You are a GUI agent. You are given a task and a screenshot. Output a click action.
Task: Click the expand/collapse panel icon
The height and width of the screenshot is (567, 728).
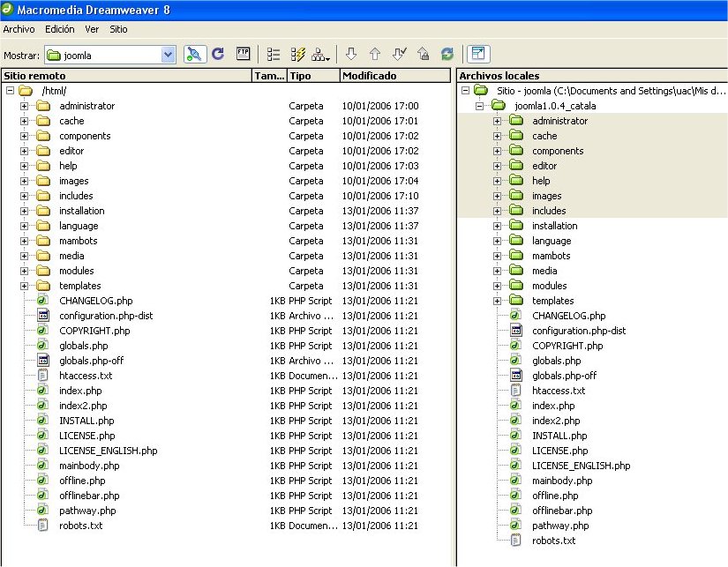tap(478, 54)
